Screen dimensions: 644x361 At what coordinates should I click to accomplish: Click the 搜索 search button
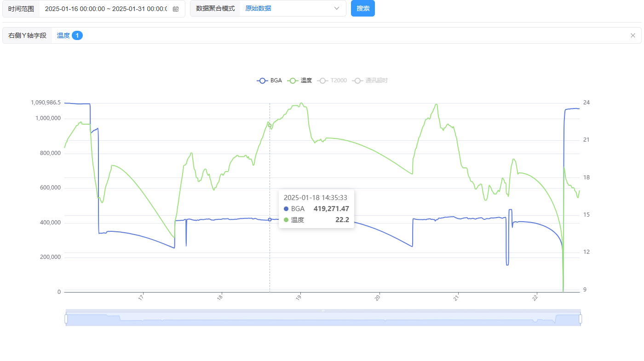[x=363, y=9]
